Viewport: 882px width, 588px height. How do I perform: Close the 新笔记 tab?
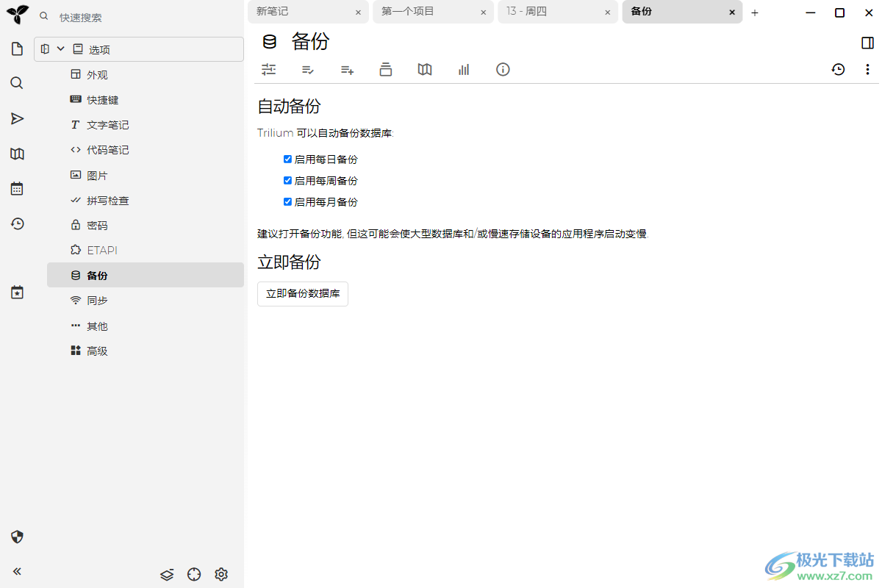[358, 12]
